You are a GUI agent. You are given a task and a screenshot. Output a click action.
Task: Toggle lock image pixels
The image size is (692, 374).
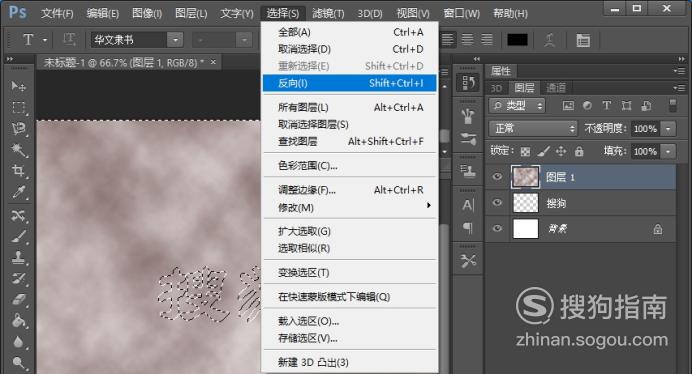(x=544, y=151)
